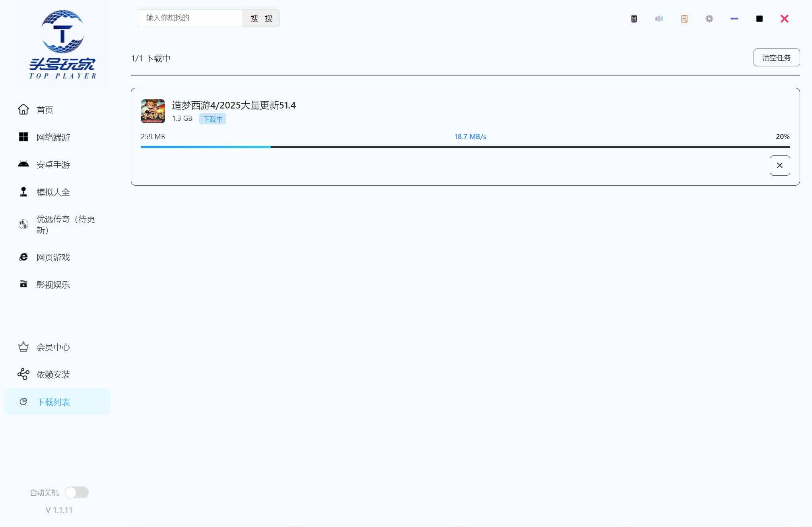Image resolution: width=812 pixels, height=527 pixels.
Task: Click the download progress bar
Action: [465, 147]
